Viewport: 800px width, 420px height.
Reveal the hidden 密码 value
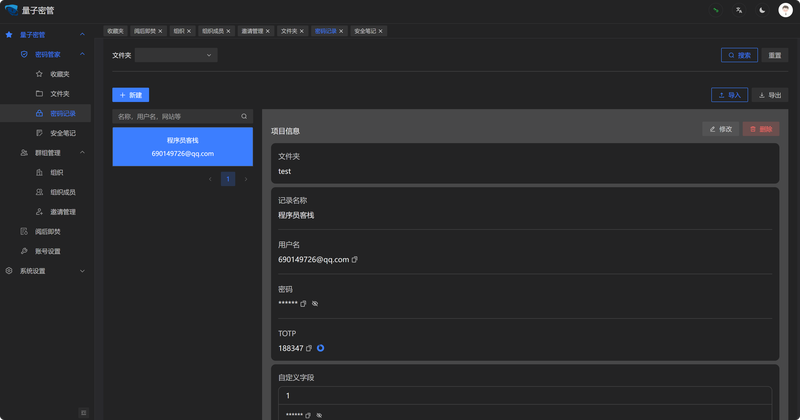coord(315,304)
